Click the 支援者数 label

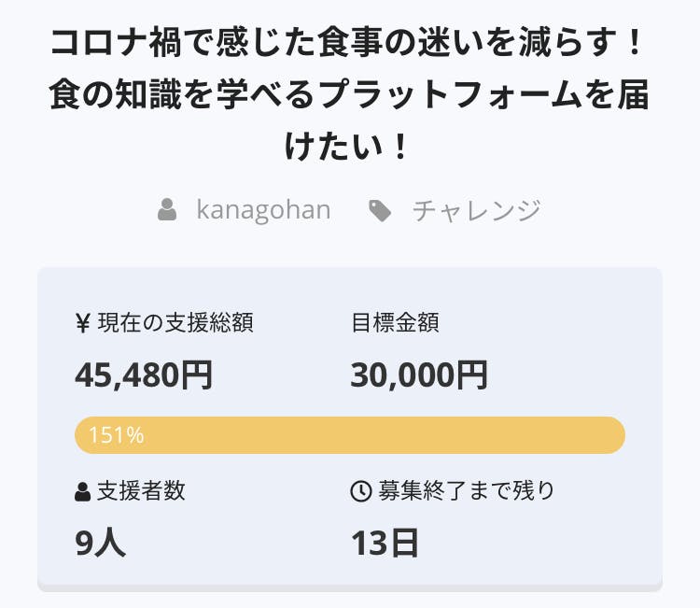[x=141, y=491]
